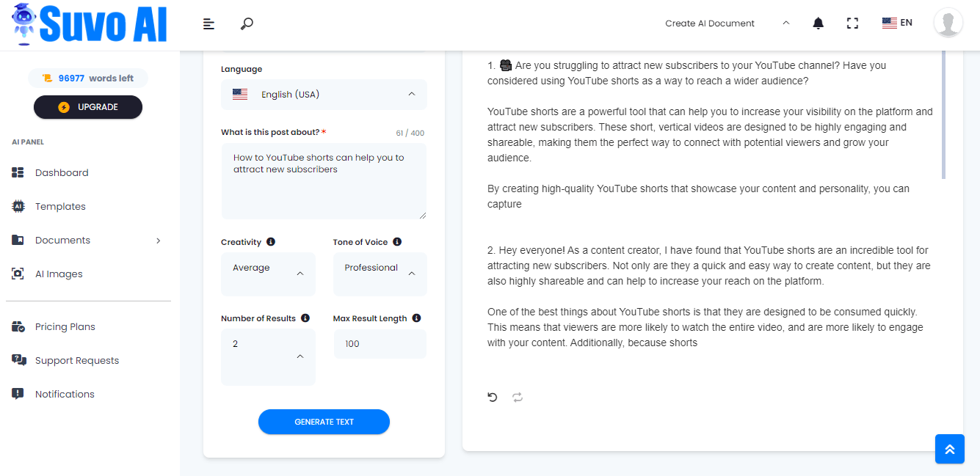Click the GENERATE TEXT button
This screenshot has height=476, width=980.
point(324,422)
